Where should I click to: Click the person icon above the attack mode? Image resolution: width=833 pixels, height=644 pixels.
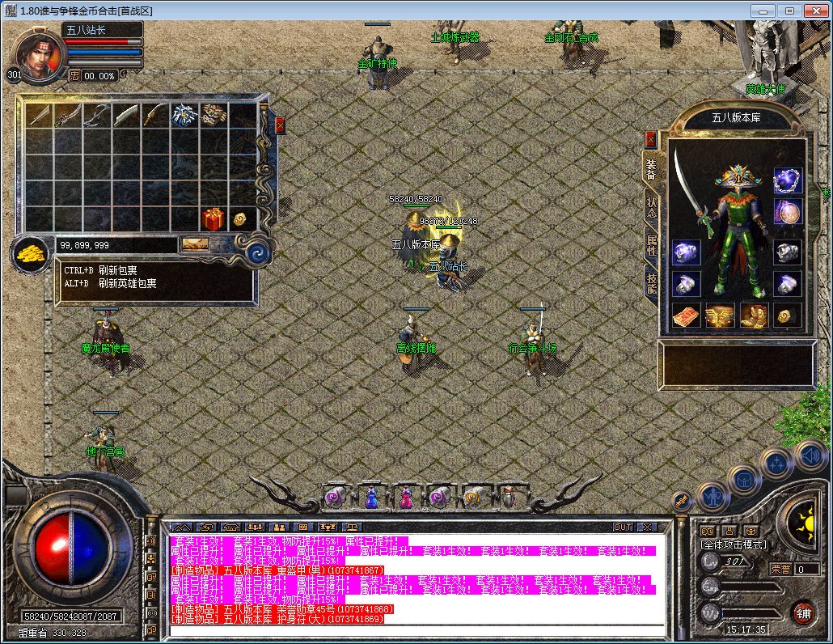point(729,531)
